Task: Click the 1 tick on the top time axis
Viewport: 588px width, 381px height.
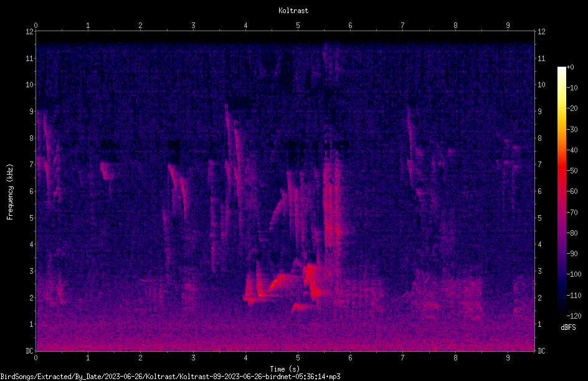Action: click(88, 25)
